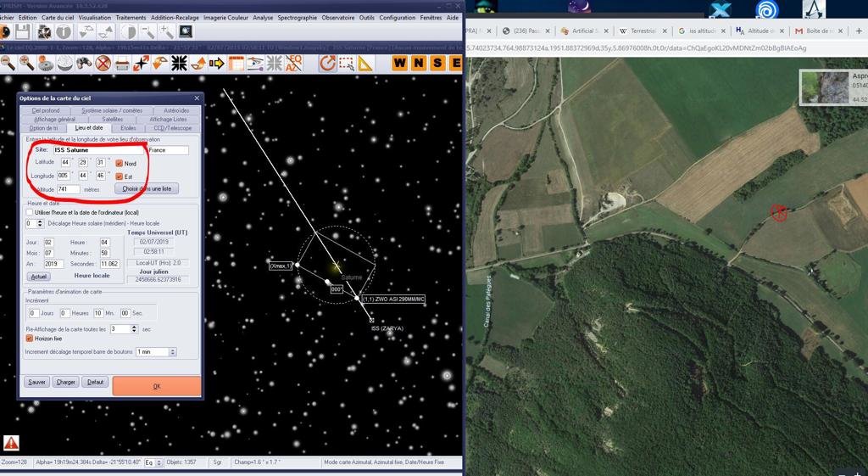
Task: Open the Eq coordinate dropdown in status bar
Action: [x=159, y=462]
